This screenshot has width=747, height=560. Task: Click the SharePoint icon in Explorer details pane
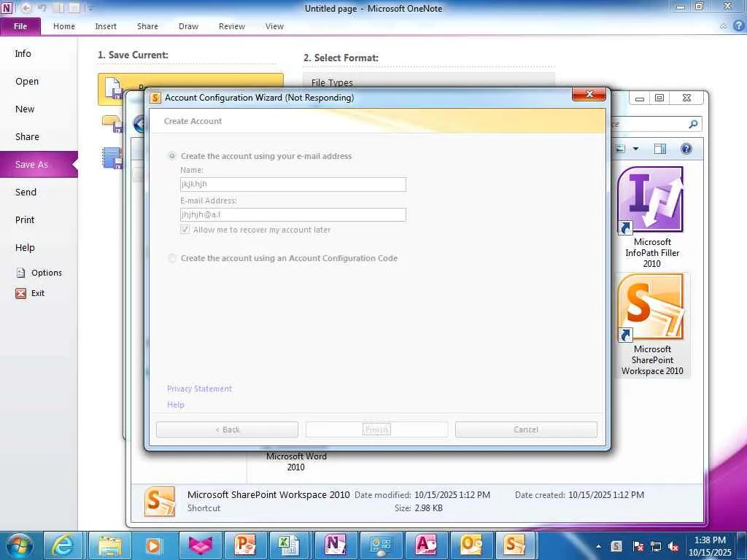pyautogui.click(x=160, y=502)
